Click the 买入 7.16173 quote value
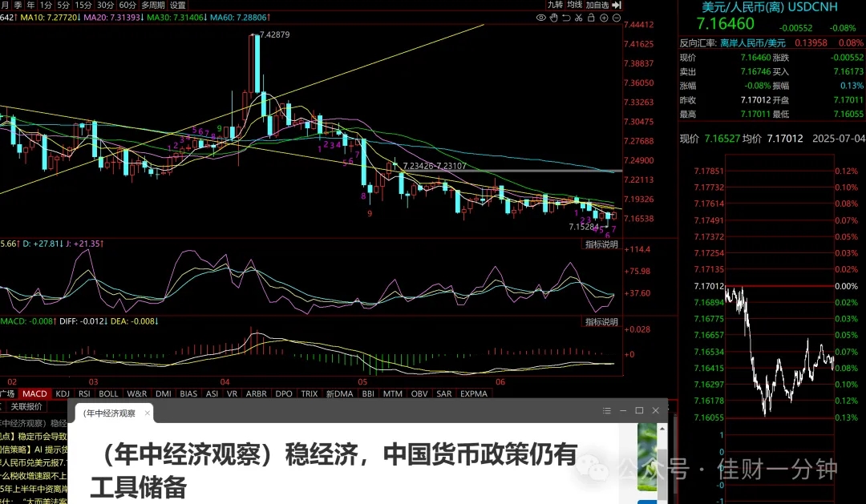Viewport: 866px width, 504px height. coord(848,72)
